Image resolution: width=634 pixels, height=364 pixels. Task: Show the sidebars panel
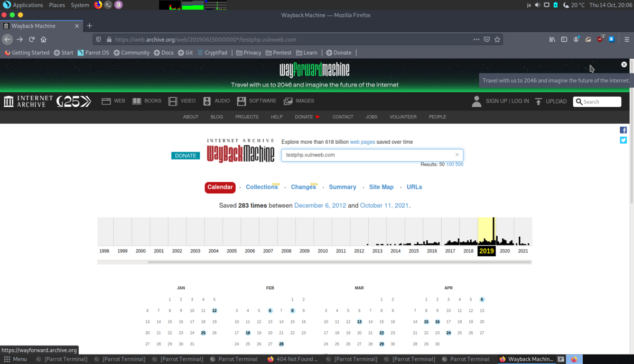[564, 39]
